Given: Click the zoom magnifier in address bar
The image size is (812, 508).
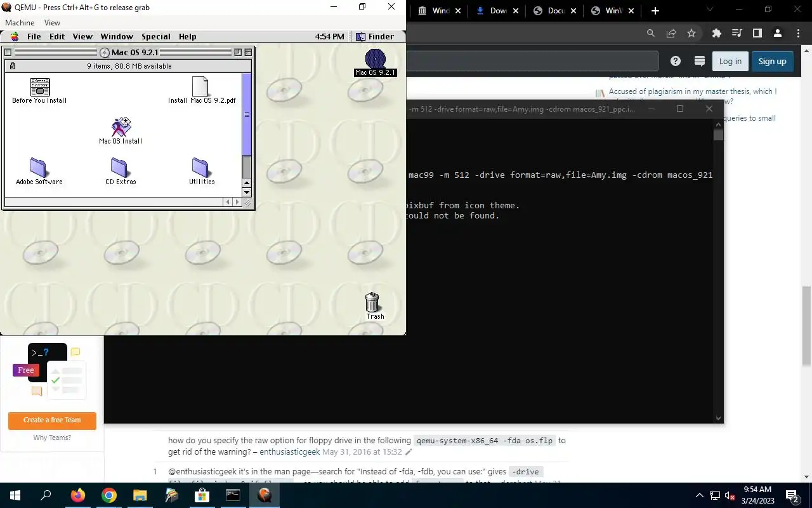Looking at the screenshot, I should coord(650,33).
